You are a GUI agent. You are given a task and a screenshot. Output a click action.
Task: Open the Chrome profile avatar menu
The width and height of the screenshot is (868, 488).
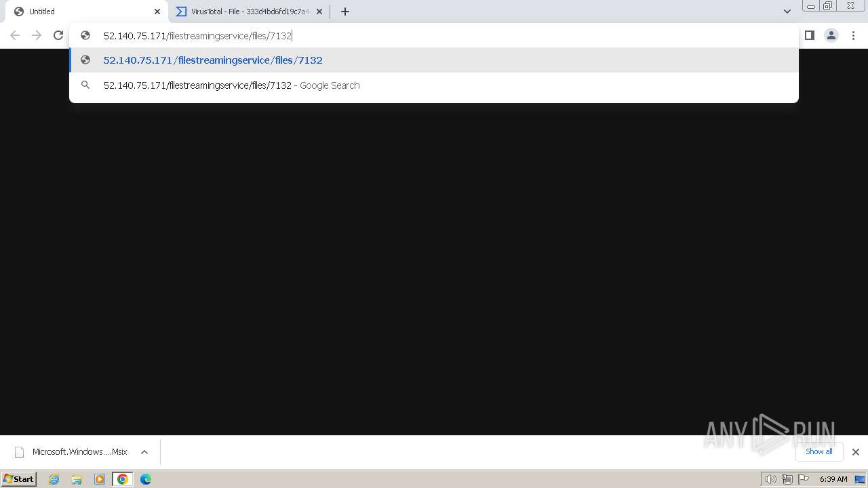[x=831, y=35]
